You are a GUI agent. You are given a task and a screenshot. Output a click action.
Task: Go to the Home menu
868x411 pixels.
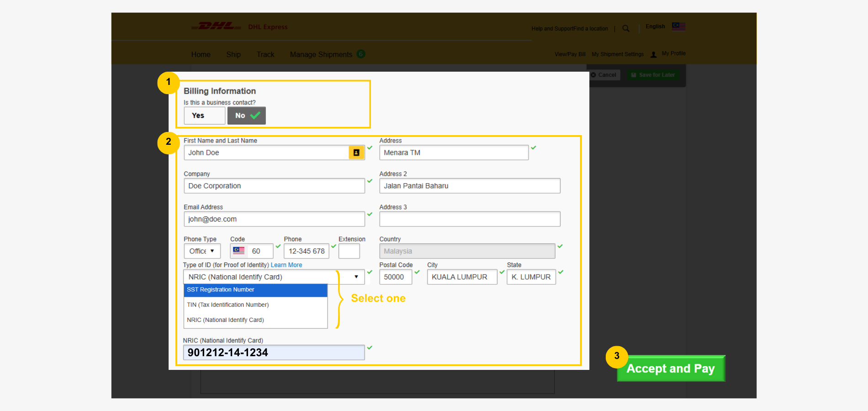coord(201,54)
